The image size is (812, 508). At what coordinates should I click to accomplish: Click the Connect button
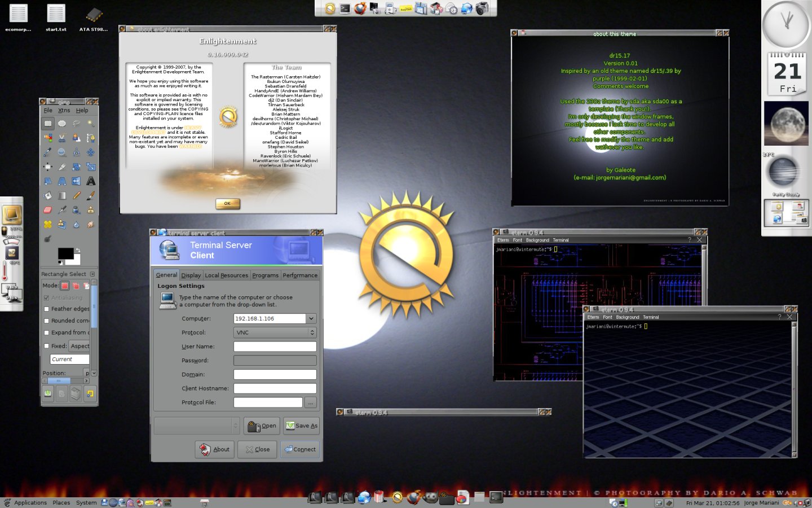pos(300,449)
